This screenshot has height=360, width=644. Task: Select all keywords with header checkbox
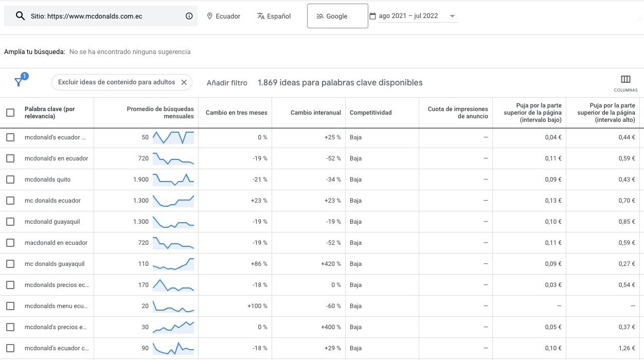tap(10, 113)
